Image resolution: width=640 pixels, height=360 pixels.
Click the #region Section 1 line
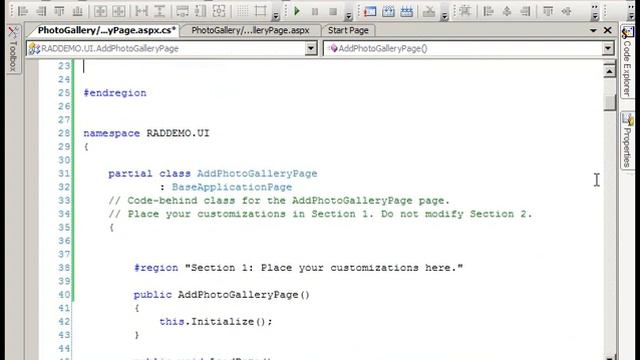tap(298, 268)
